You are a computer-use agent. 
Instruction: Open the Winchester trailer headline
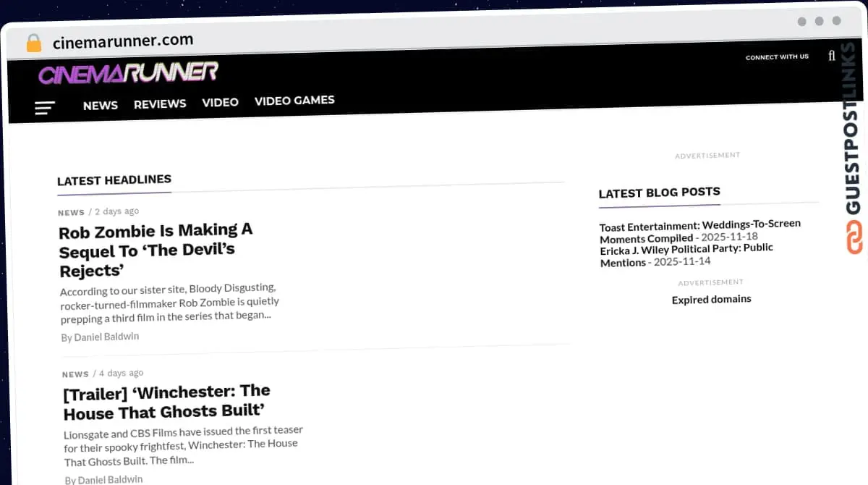[x=166, y=402]
